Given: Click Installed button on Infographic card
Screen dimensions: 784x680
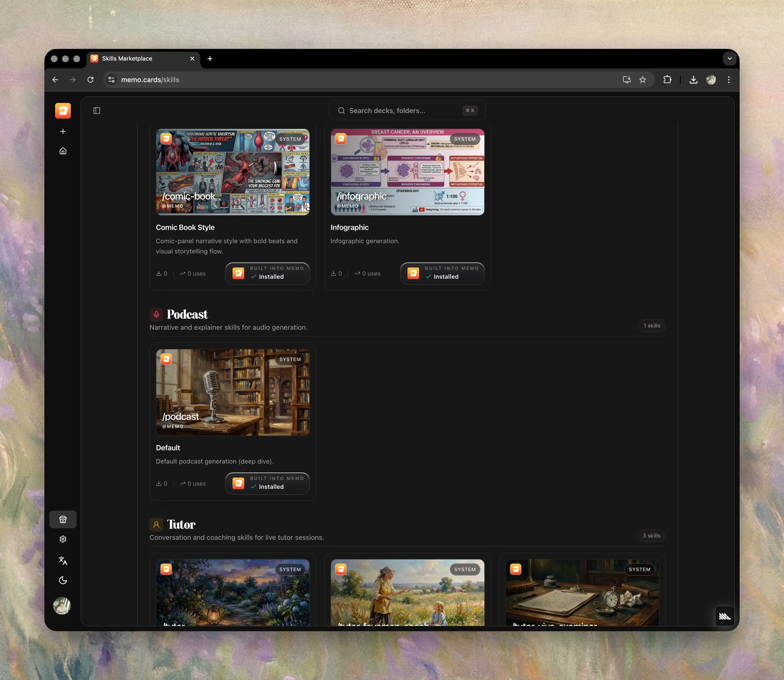Looking at the screenshot, I should 442,273.
